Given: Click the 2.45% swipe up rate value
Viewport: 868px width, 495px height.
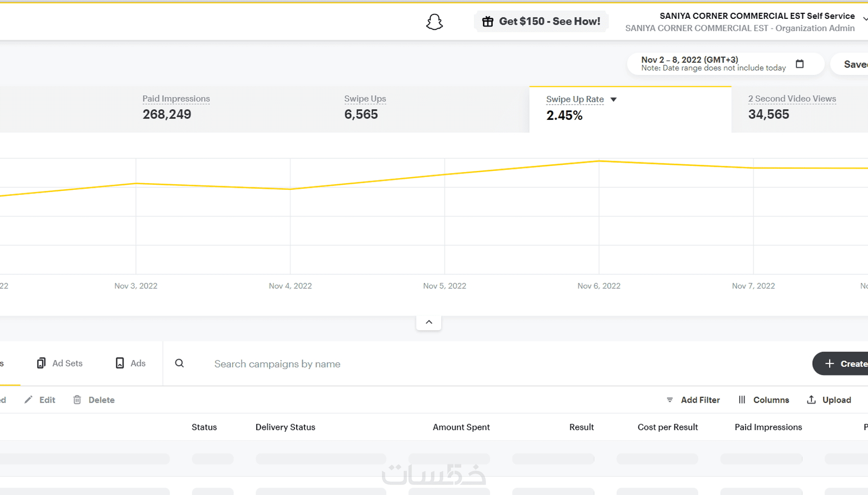Looking at the screenshot, I should [564, 115].
